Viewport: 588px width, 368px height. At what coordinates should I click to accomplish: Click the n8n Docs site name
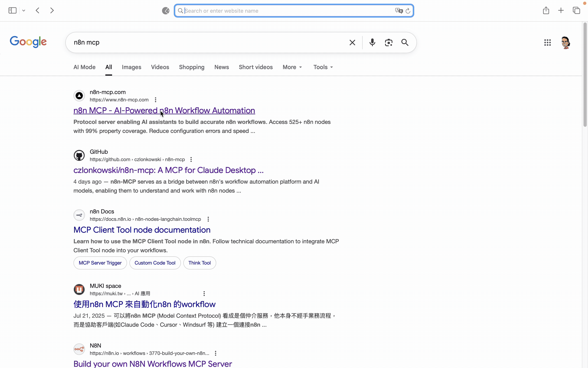(x=102, y=212)
